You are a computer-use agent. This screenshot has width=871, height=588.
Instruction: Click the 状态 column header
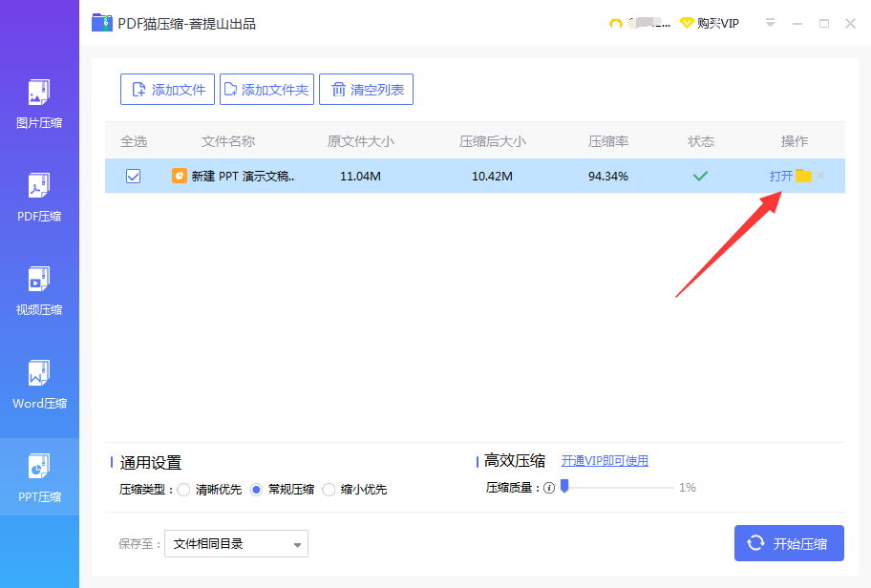coord(700,141)
